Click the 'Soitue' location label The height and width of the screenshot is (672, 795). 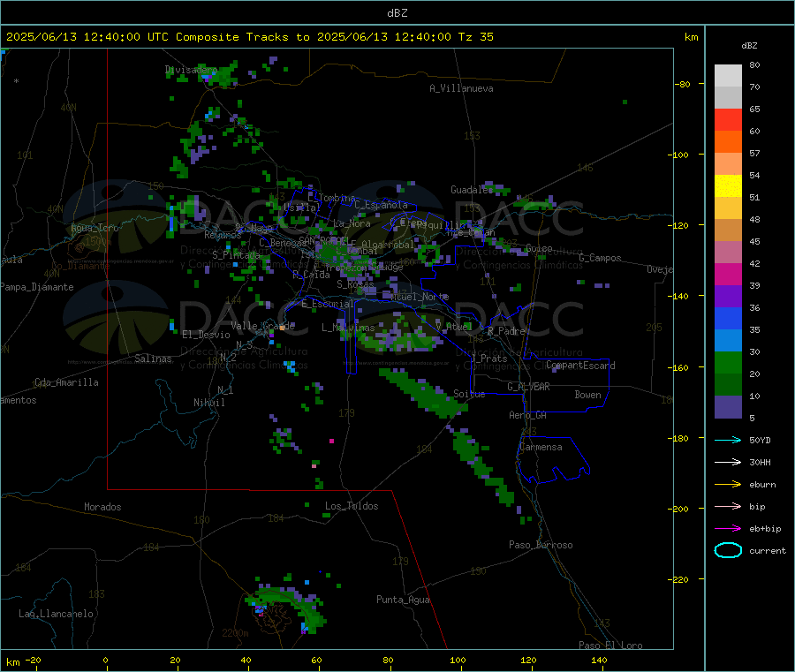click(469, 394)
